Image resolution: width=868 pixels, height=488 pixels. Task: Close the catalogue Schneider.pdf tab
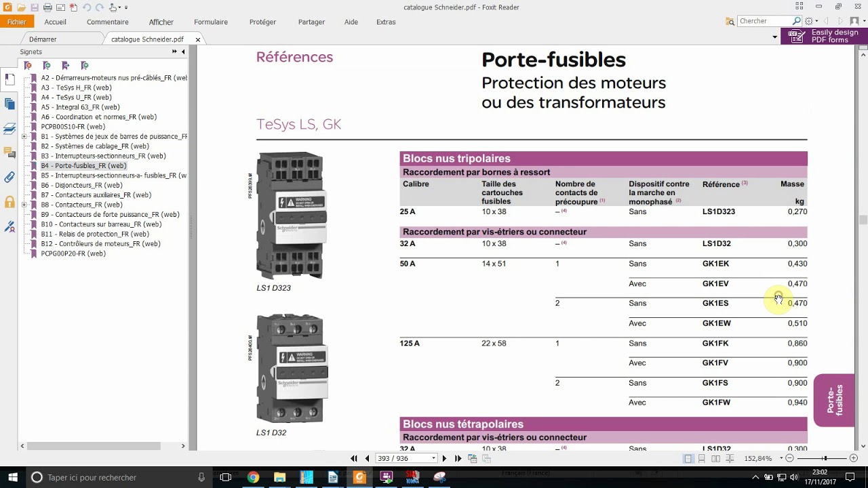pos(198,39)
